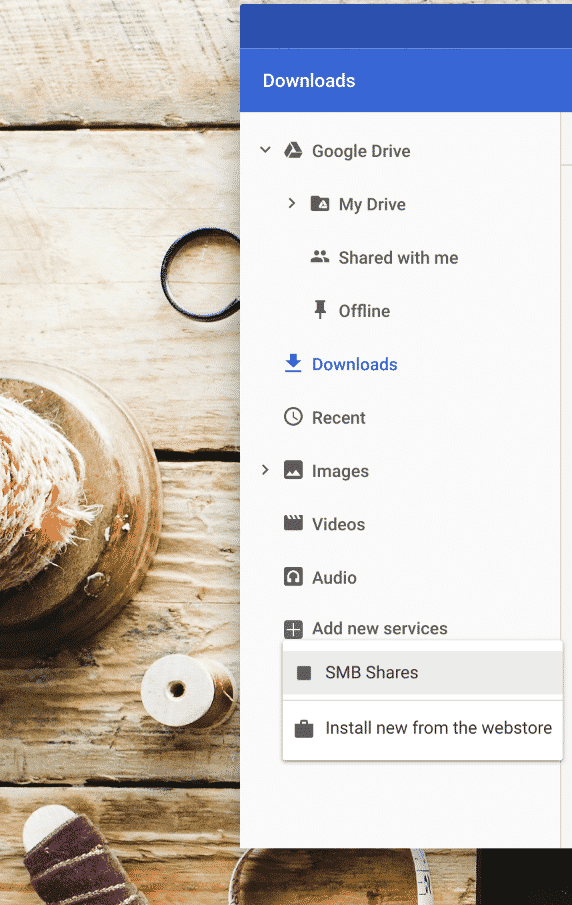Click the Images picture icon

click(293, 470)
